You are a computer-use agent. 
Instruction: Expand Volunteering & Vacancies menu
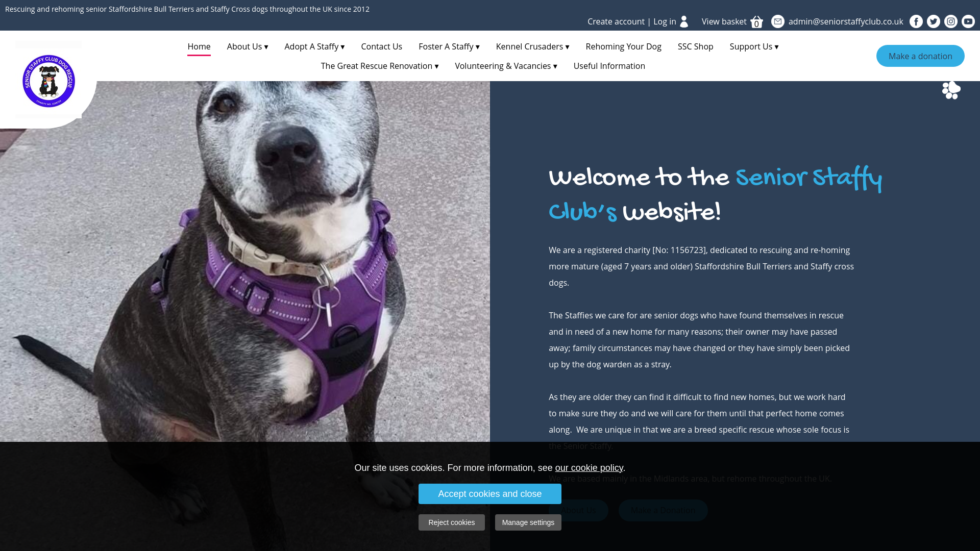click(506, 66)
